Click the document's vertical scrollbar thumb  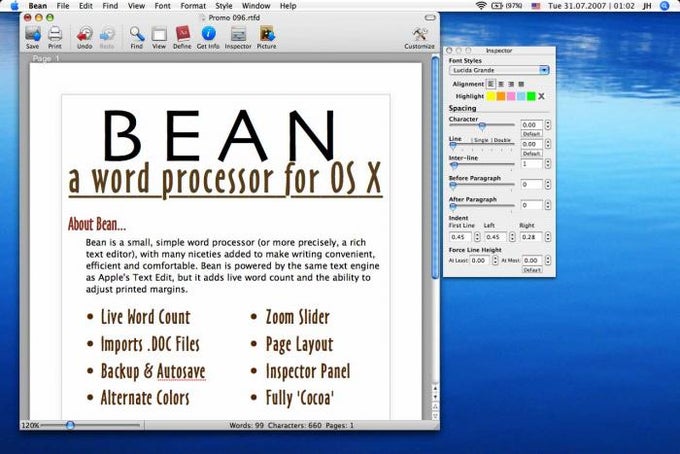tap(435, 168)
